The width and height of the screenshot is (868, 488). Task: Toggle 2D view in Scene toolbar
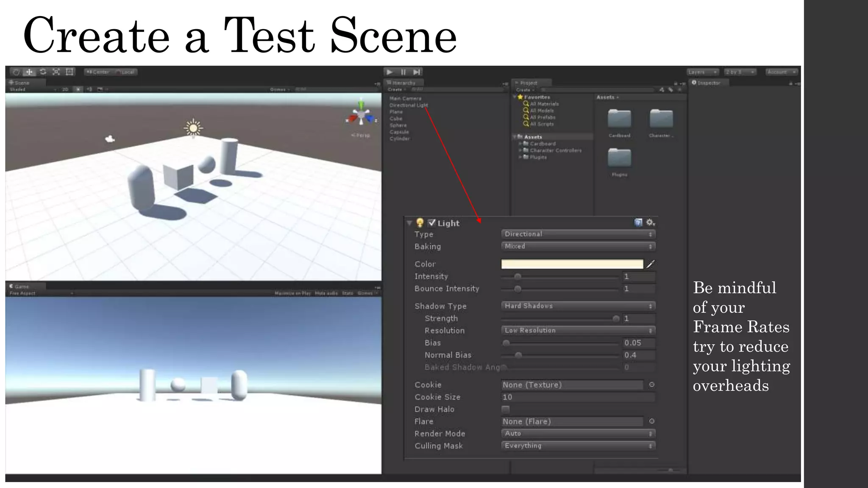(x=65, y=89)
